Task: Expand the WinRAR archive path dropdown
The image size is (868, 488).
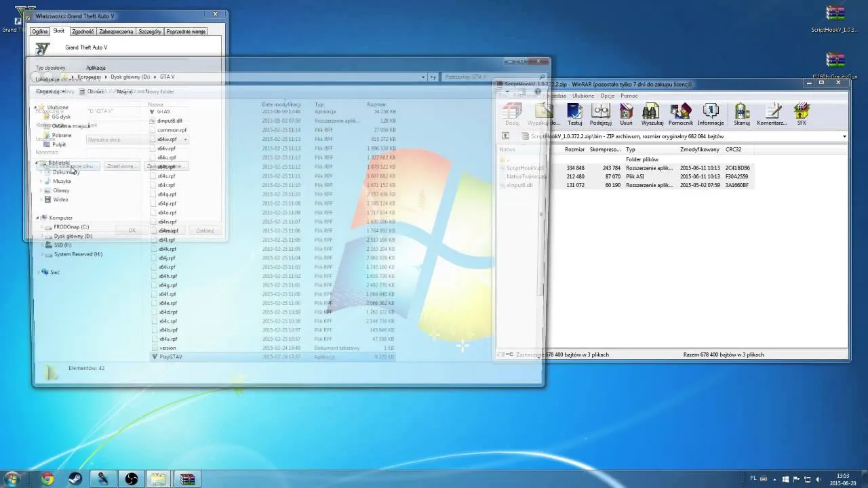Action: tap(844, 136)
